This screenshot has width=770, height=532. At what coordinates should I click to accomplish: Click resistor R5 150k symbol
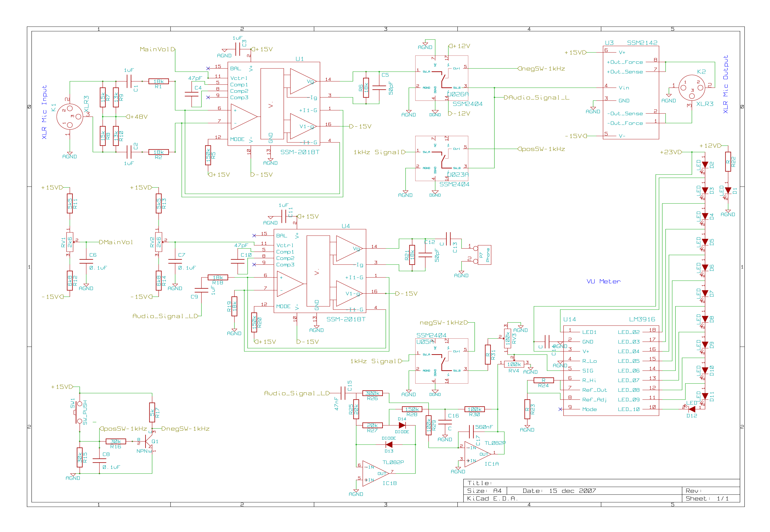pyautogui.click(x=208, y=155)
